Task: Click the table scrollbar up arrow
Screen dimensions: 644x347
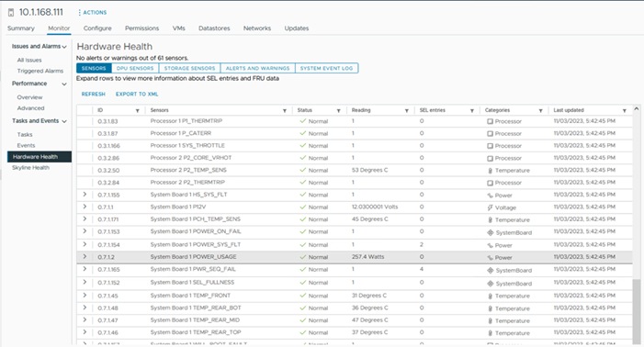Action: (637, 108)
